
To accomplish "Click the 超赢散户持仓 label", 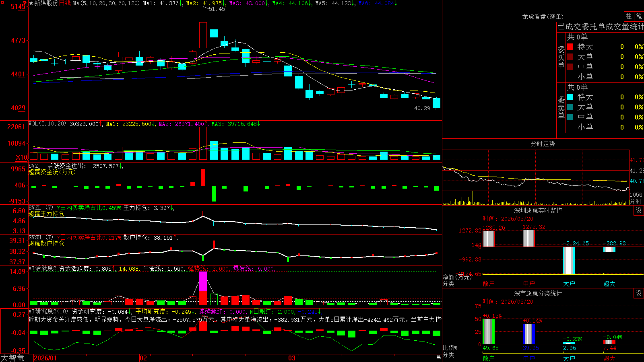I will [46, 243].
